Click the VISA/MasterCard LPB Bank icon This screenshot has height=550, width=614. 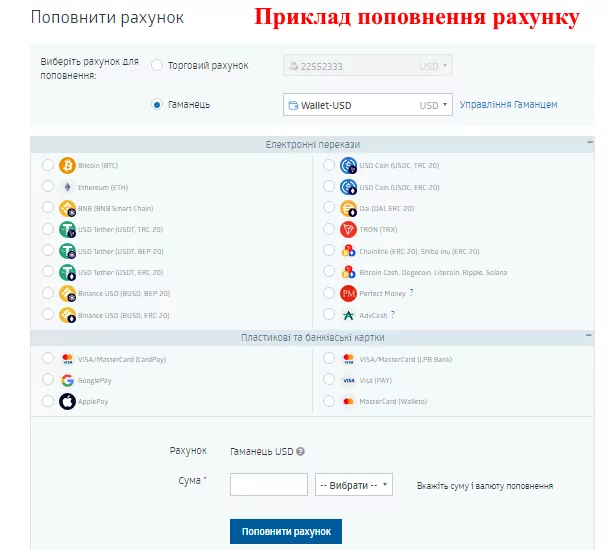(x=348, y=359)
